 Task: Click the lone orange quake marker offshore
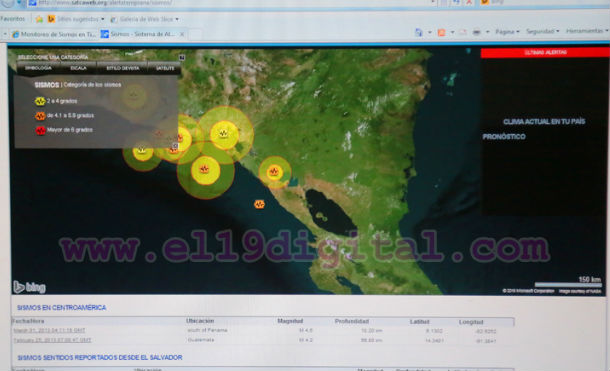pyautogui.click(x=259, y=204)
